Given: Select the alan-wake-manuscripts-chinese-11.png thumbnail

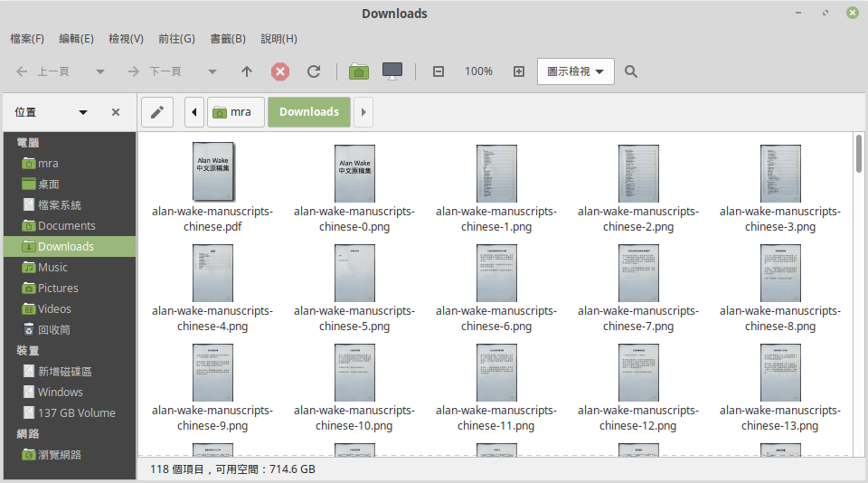Looking at the screenshot, I should tap(496, 373).
